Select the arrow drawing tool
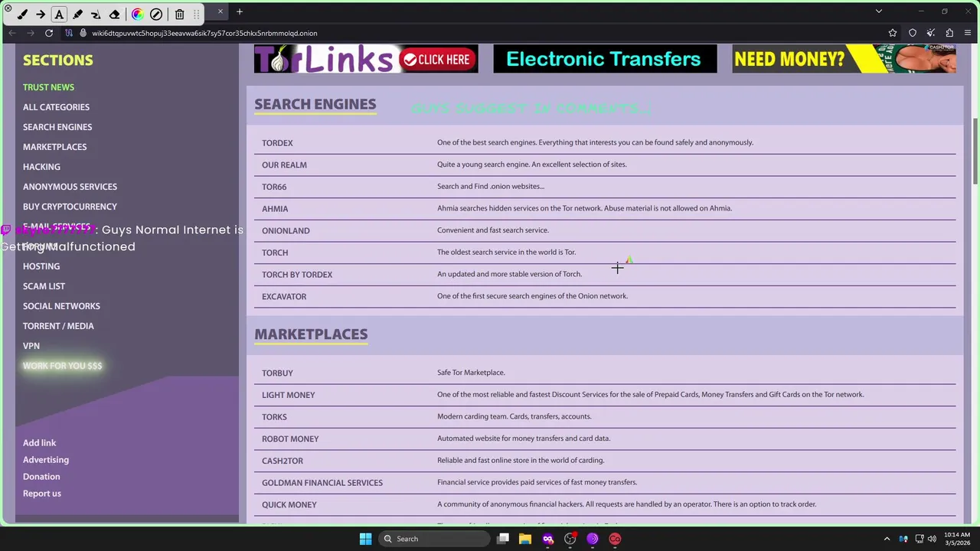Image resolution: width=980 pixels, height=551 pixels. coord(41,14)
